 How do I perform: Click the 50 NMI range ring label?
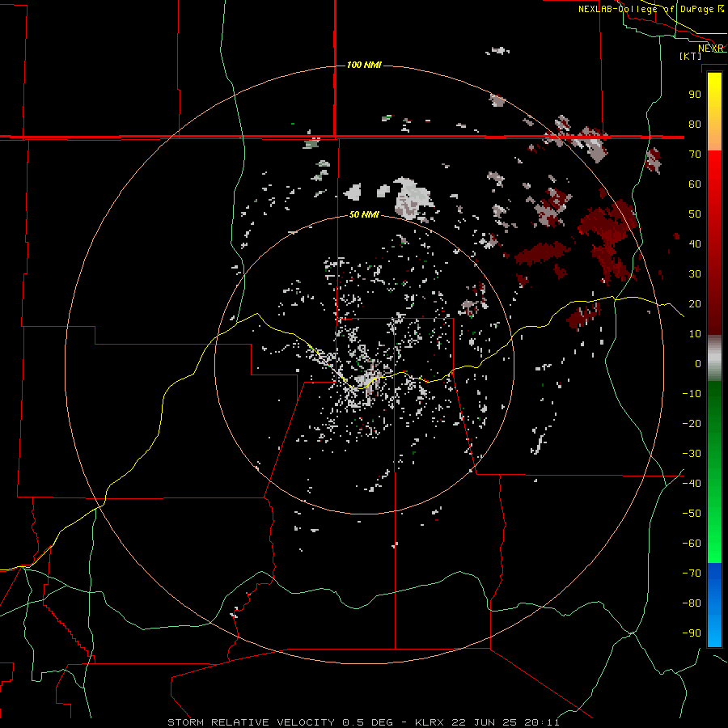coord(364,214)
